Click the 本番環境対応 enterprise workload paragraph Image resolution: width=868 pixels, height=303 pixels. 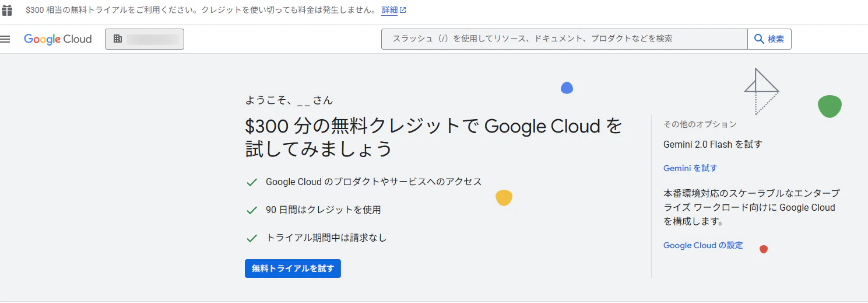pyautogui.click(x=751, y=207)
